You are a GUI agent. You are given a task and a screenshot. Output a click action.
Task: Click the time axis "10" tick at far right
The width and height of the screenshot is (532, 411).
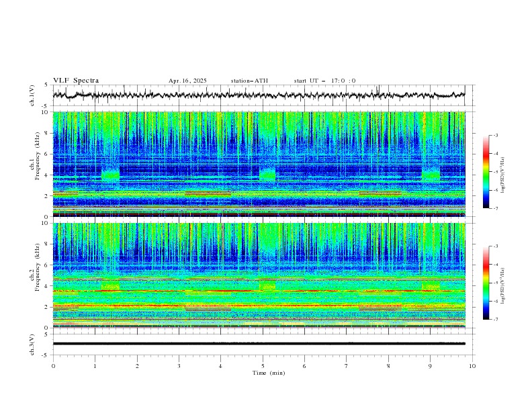point(472,366)
